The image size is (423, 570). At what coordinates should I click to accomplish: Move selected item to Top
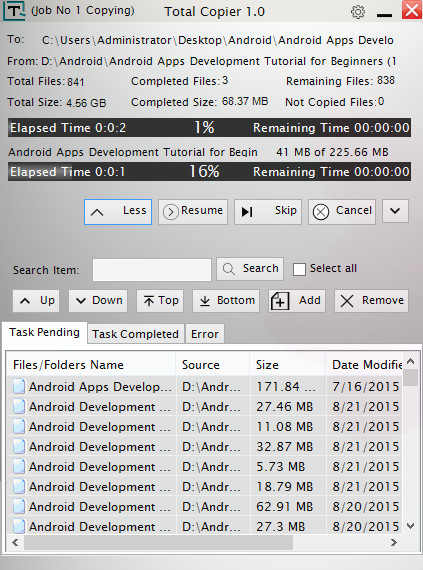[160, 301]
